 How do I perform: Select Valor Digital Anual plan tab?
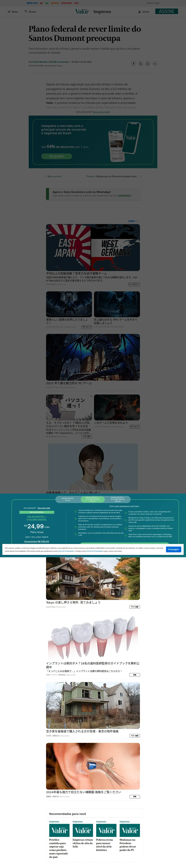tap(68, 499)
